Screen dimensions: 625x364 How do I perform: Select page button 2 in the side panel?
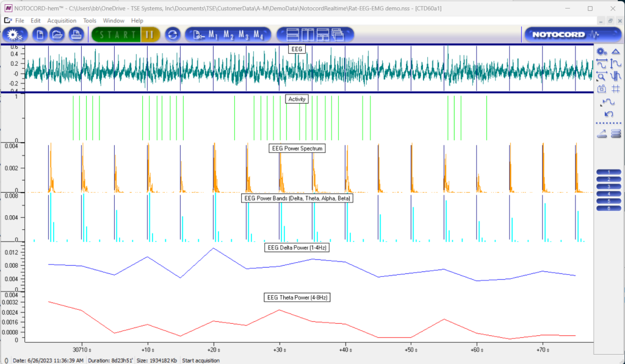pos(609,179)
